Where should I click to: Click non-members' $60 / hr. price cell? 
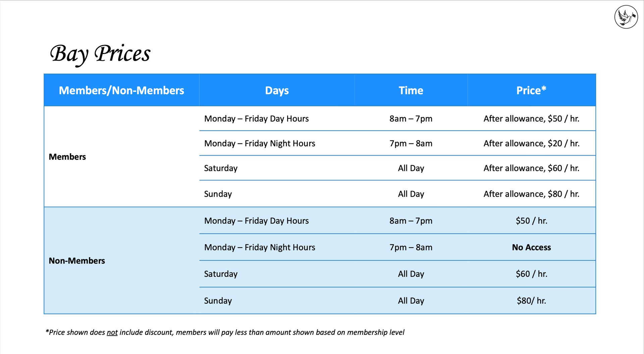point(531,274)
